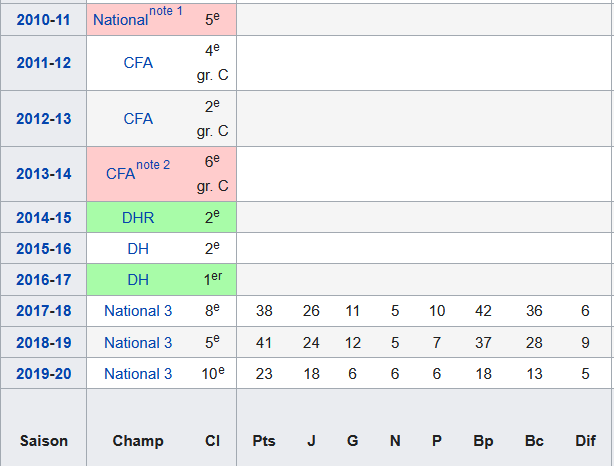Click DH link in the 2015-16 row
614x466 pixels.
coord(138,248)
